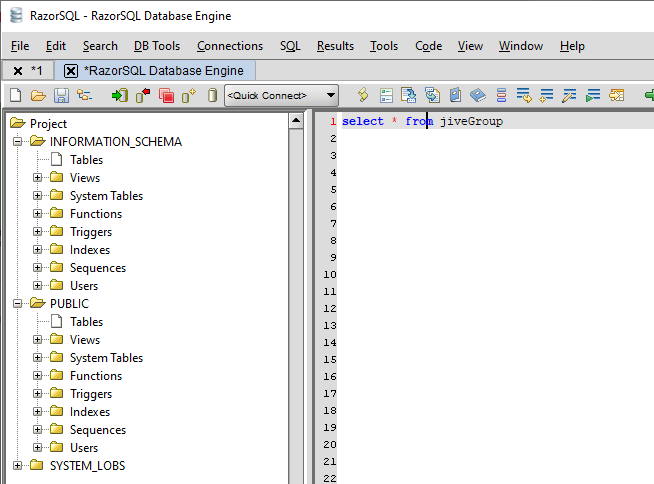Click the form list icon after lightning bolt
The image size is (654, 484).
coord(387,96)
